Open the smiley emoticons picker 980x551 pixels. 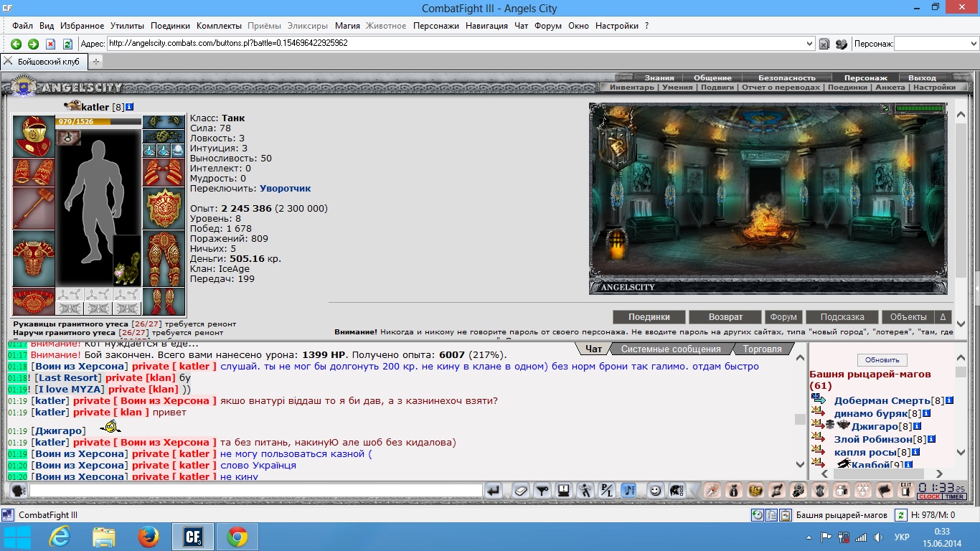coord(655,491)
